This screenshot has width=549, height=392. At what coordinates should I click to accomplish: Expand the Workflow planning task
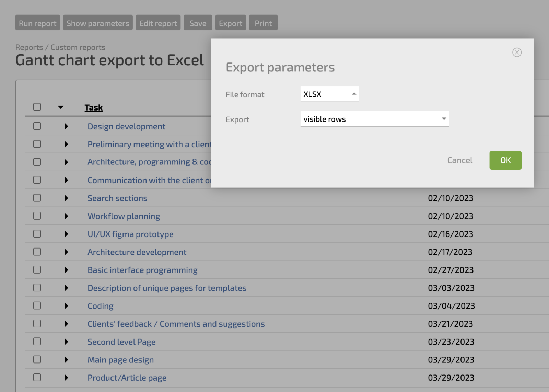coord(67,216)
